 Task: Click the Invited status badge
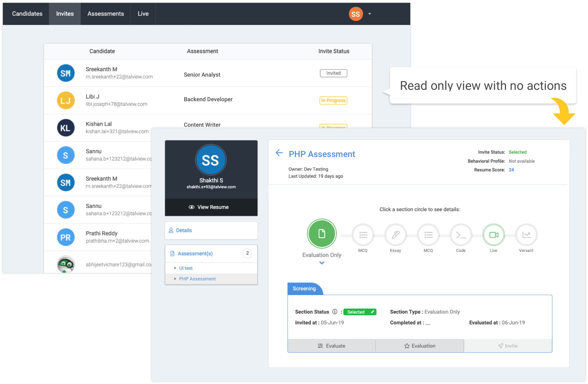(333, 73)
